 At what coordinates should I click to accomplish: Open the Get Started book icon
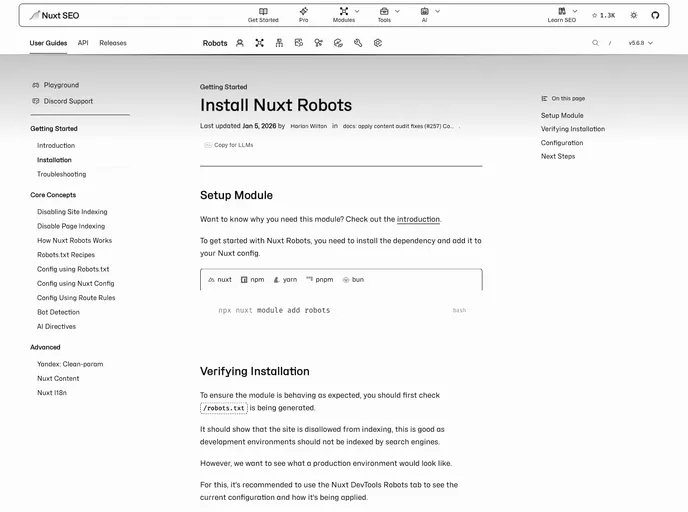click(263, 11)
